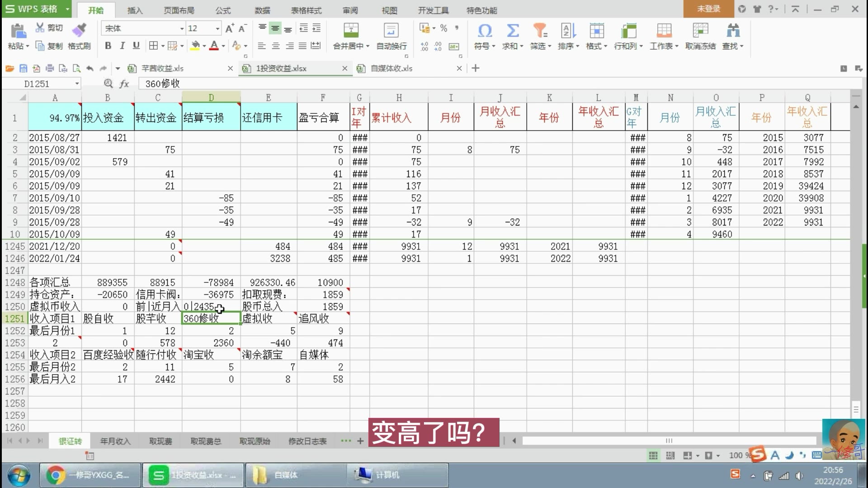Image resolution: width=868 pixels, height=488 pixels.
Task: Select the Format Painter (格式刷) tool
Action: pos(79,35)
